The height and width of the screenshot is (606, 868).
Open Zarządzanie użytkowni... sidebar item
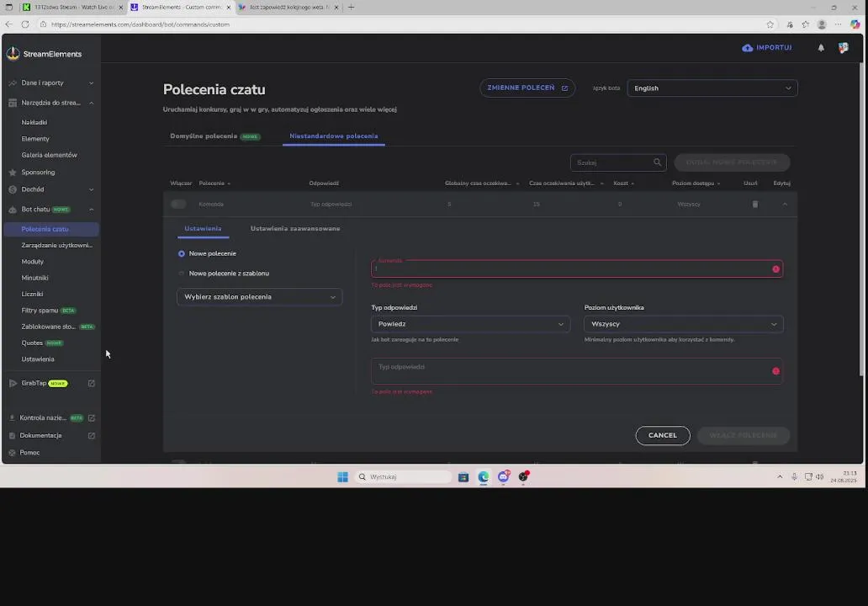(x=57, y=246)
